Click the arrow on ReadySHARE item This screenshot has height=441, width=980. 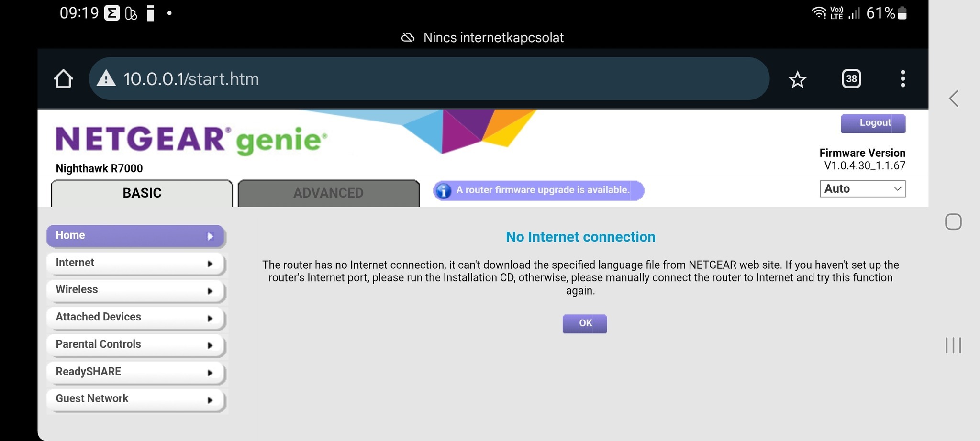[210, 373]
